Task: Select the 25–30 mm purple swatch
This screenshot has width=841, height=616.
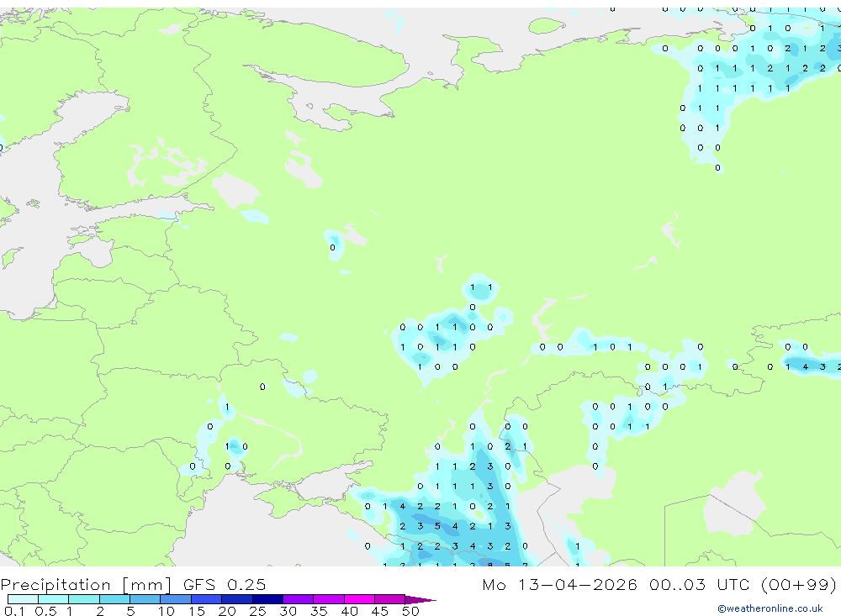Action: (x=267, y=599)
